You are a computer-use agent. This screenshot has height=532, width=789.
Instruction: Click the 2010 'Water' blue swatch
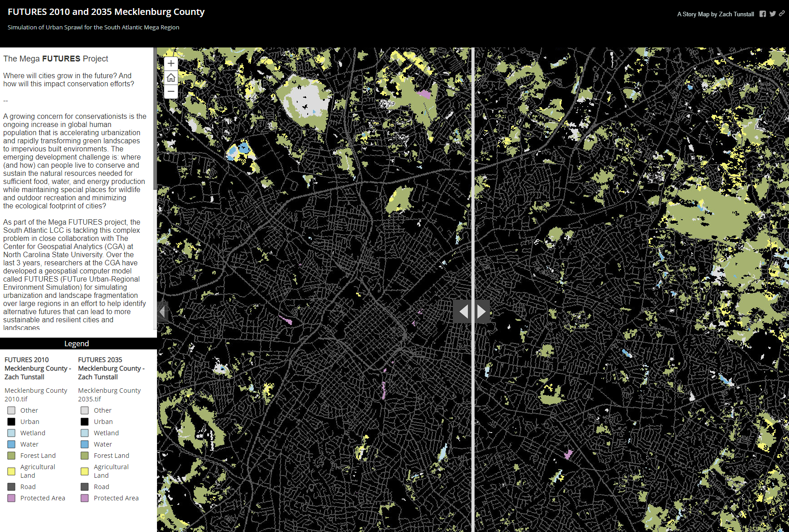pyautogui.click(x=11, y=444)
